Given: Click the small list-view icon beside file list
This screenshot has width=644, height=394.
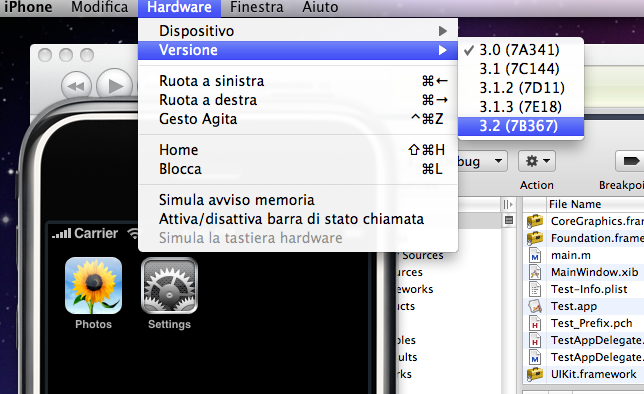Looking at the screenshot, I should pyautogui.click(x=509, y=221).
